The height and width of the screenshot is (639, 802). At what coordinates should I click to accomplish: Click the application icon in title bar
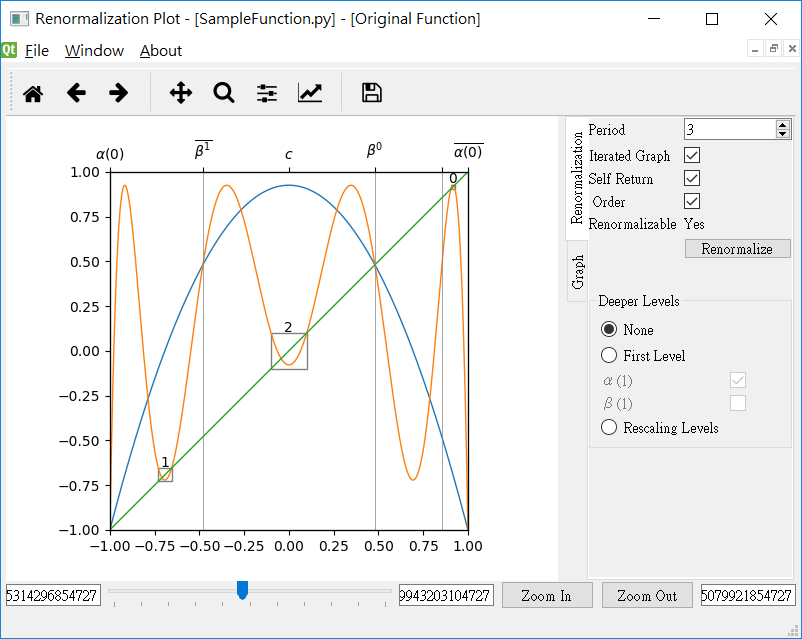point(19,19)
